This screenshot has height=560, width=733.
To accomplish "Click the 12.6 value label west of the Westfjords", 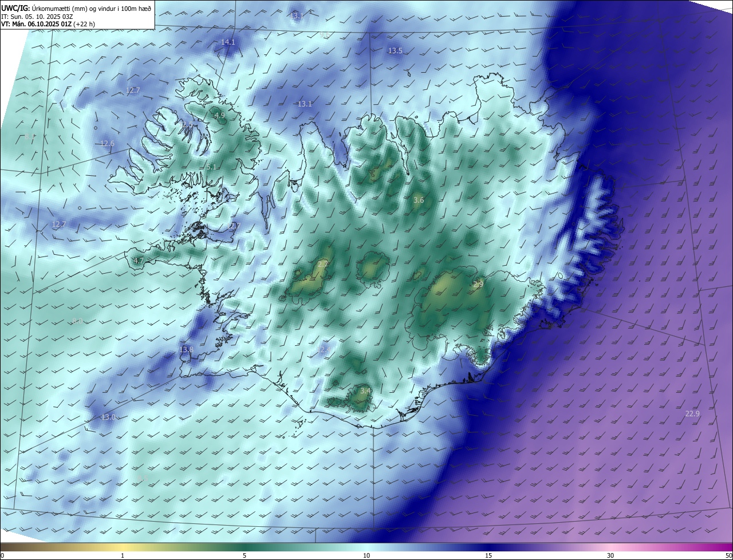I will [107, 144].
